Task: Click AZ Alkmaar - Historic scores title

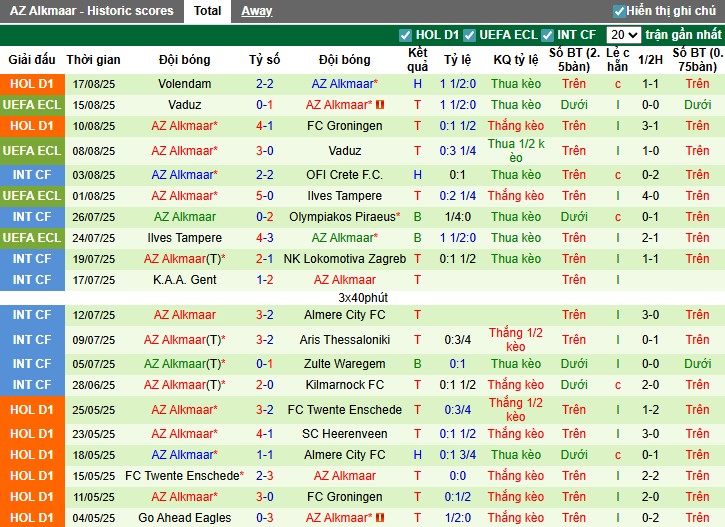Action: click(92, 11)
